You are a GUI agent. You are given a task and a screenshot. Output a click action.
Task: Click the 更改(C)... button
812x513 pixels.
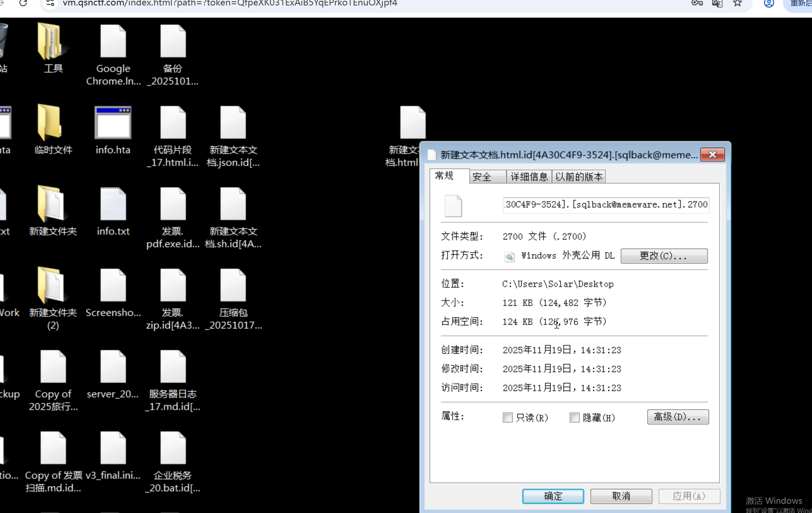[663, 256]
